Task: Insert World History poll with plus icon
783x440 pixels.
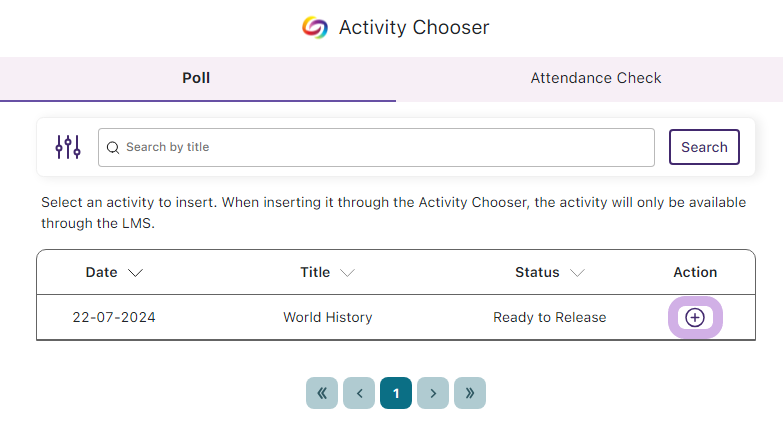Action: [x=695, y=318]
